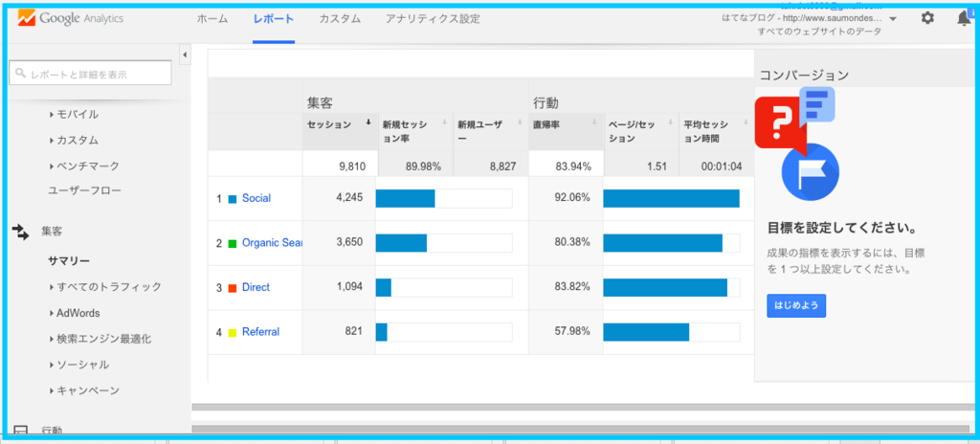Sort by 新規セッション率 column header
980x444 pixels.
coord(415,132)
